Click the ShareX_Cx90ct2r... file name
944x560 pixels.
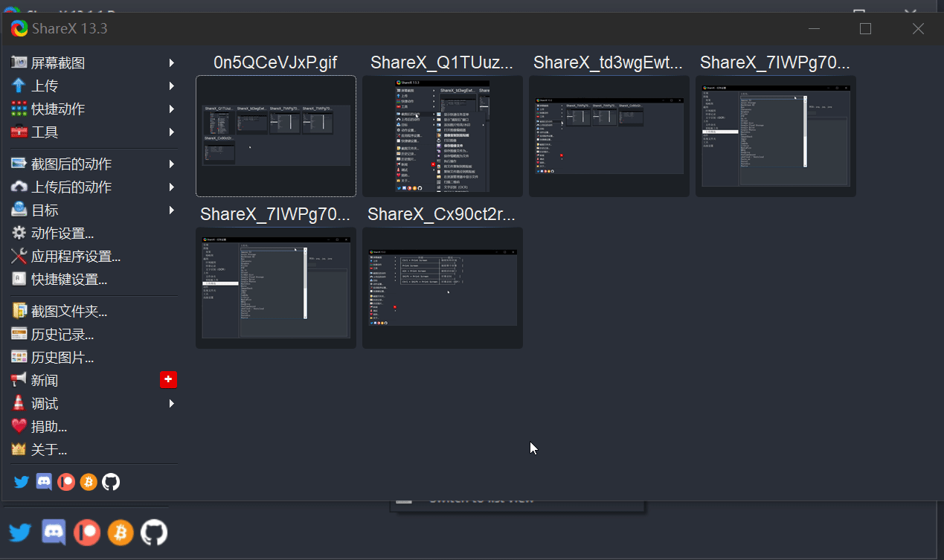click(x=442, y=215)
